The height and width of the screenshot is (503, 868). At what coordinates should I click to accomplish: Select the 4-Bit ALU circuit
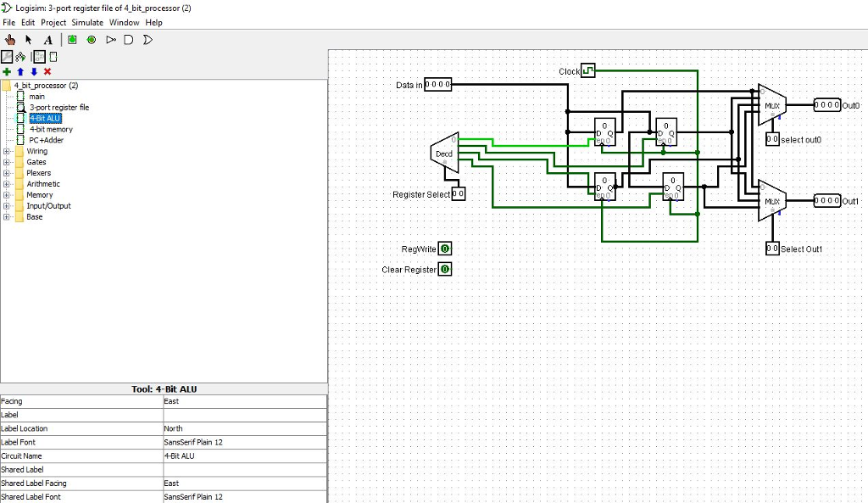[x=45, y=119]
